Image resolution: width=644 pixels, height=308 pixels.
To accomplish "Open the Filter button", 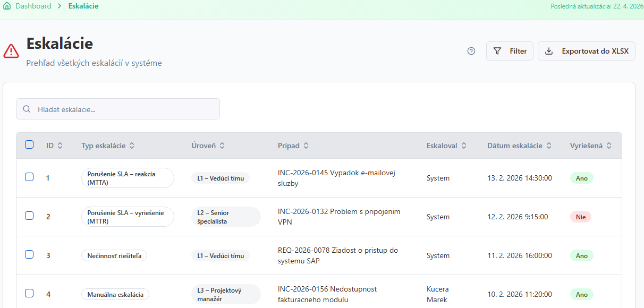I will pos(510,51).
